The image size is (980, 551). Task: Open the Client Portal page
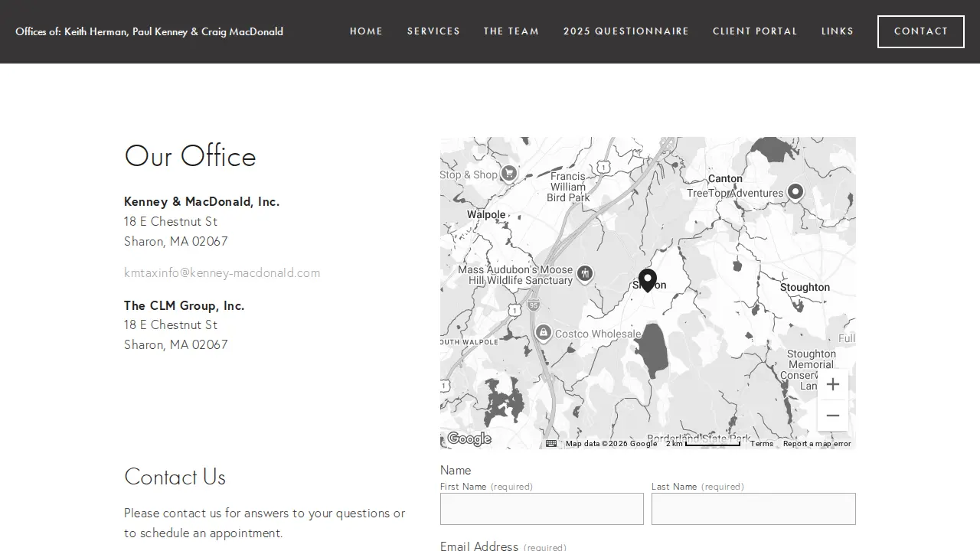pos(755,31)
